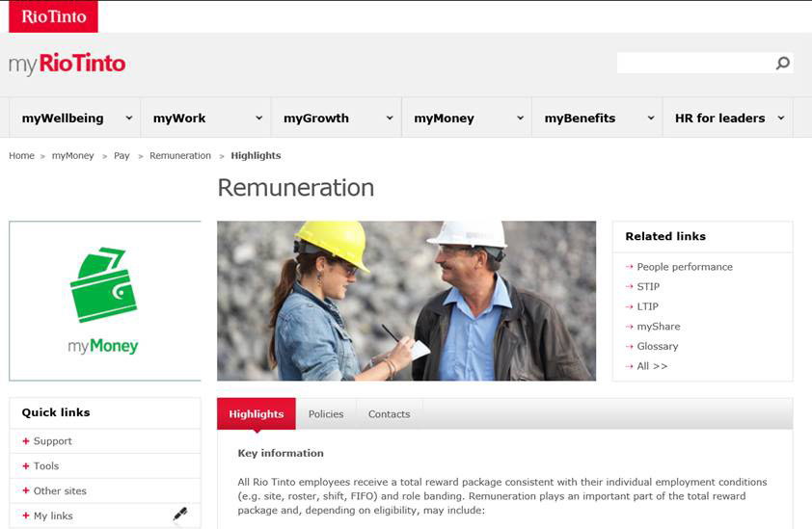
Task: Click inside the search input field
Action: point(695,64)
